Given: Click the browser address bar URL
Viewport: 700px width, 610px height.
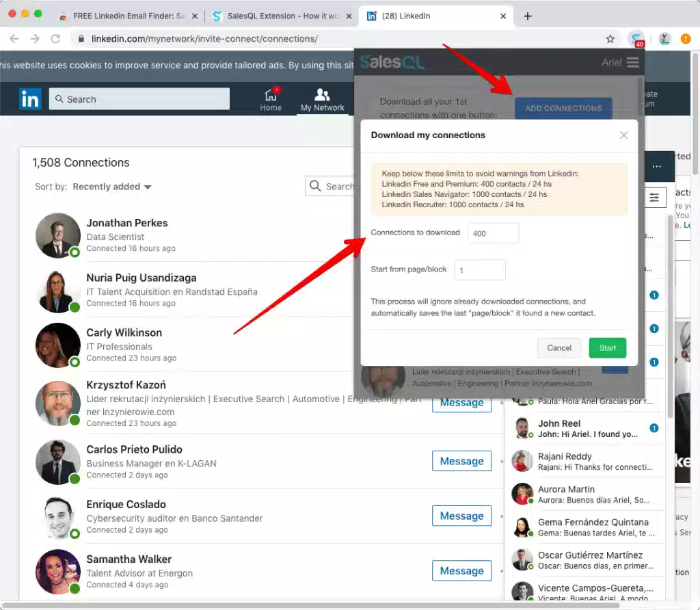Looking at the screenshot, I should coord(204,39).
